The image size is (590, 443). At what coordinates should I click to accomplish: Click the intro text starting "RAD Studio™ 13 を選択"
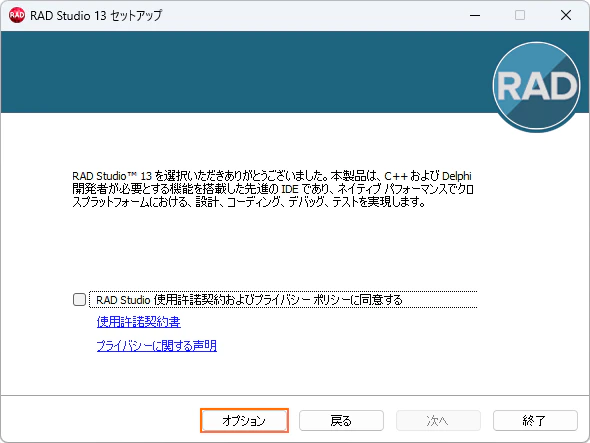click(x=272, y=189)
